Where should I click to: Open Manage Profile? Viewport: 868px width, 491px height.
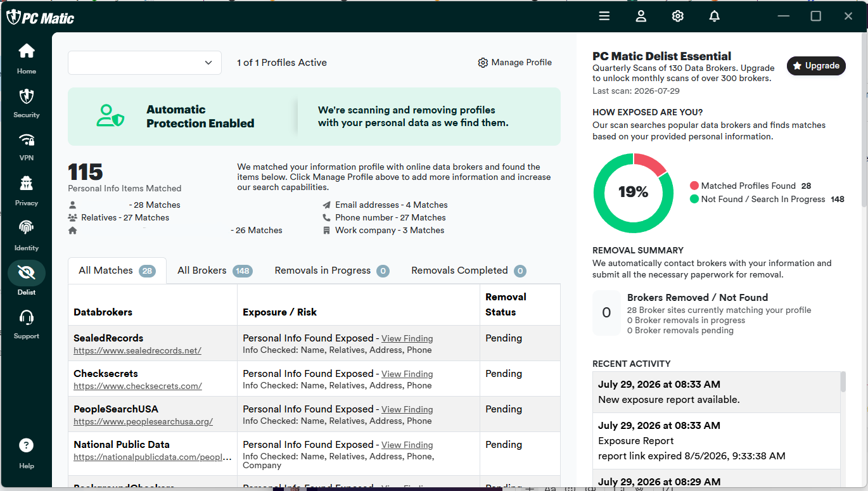point(515,63)
